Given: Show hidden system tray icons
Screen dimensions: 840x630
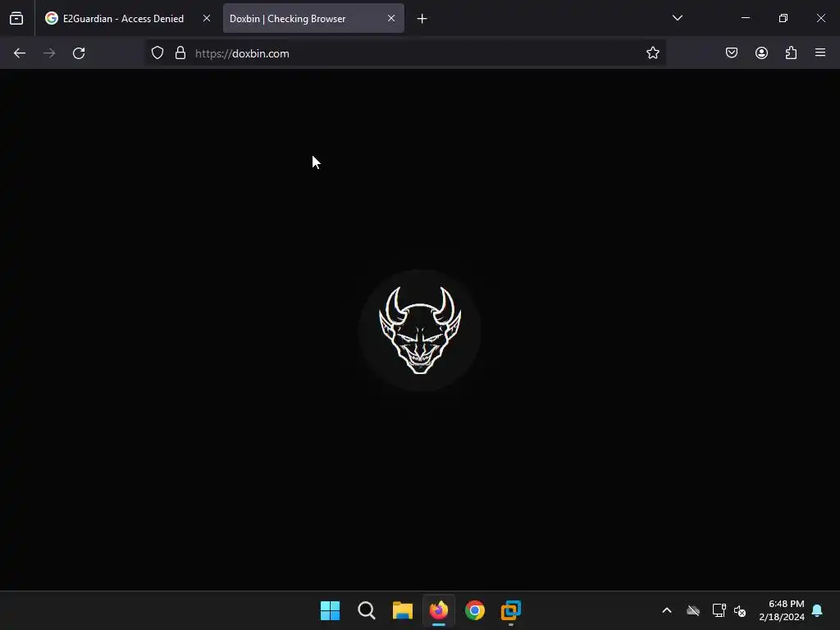Looking at the screenshot, I should (667, 610).
